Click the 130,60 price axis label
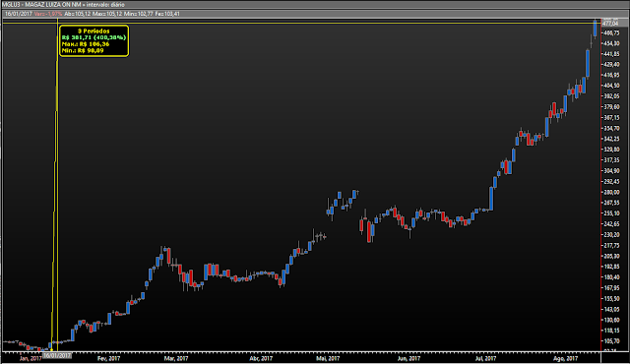 611,320
